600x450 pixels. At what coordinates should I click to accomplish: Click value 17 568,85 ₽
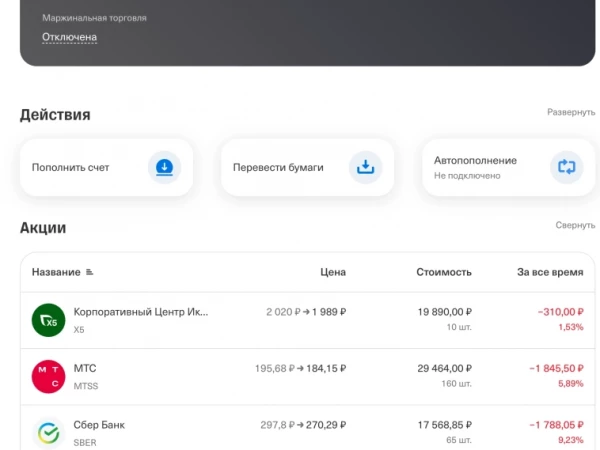pos(445,425)
